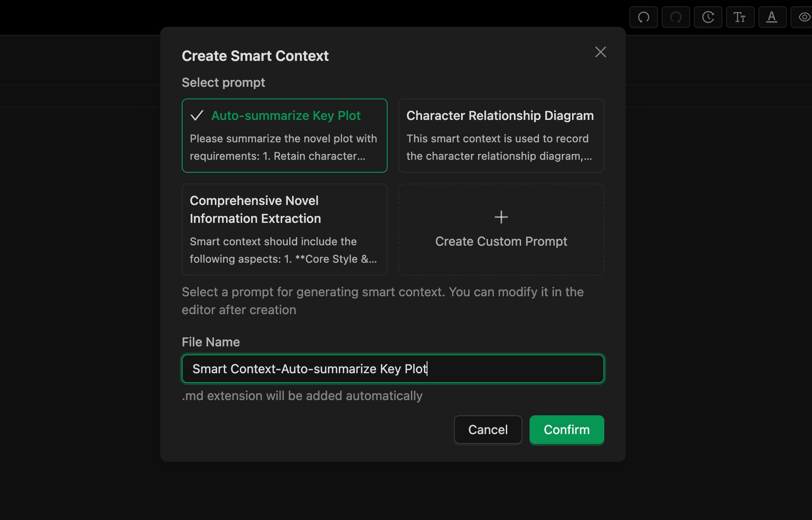812x520 pixels.
Task: Click the underlined A text style icon
Action: [x=772, y=17]
